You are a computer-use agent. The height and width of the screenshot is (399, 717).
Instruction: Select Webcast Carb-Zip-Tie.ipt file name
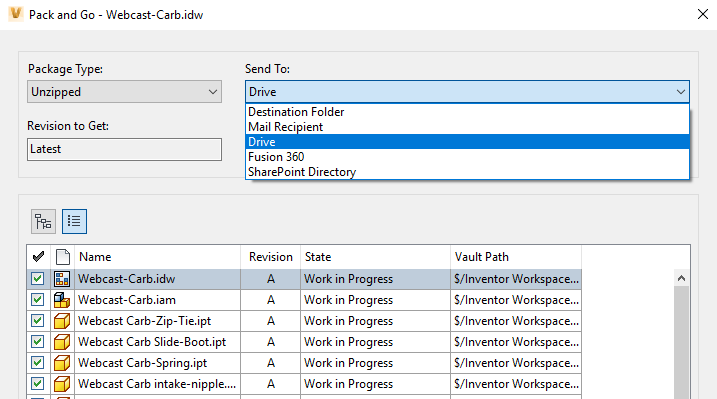pos(144,321)
